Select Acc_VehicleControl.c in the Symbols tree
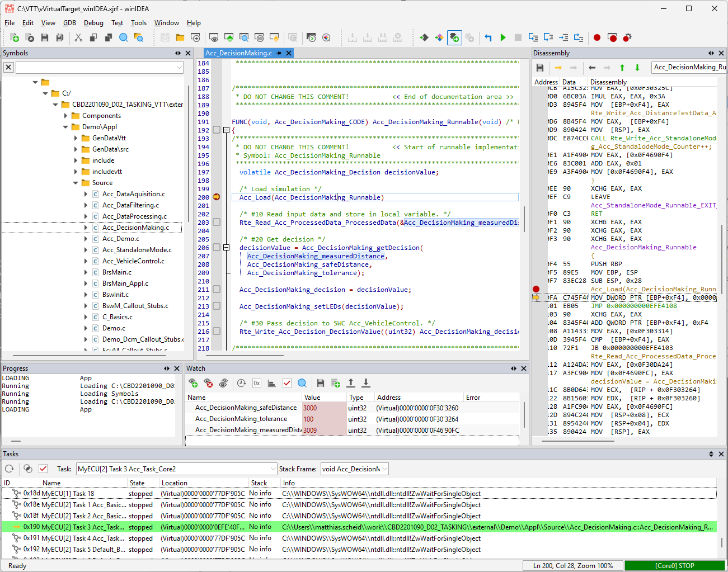This screenshot has height=572, width=728. click(133, 261)
